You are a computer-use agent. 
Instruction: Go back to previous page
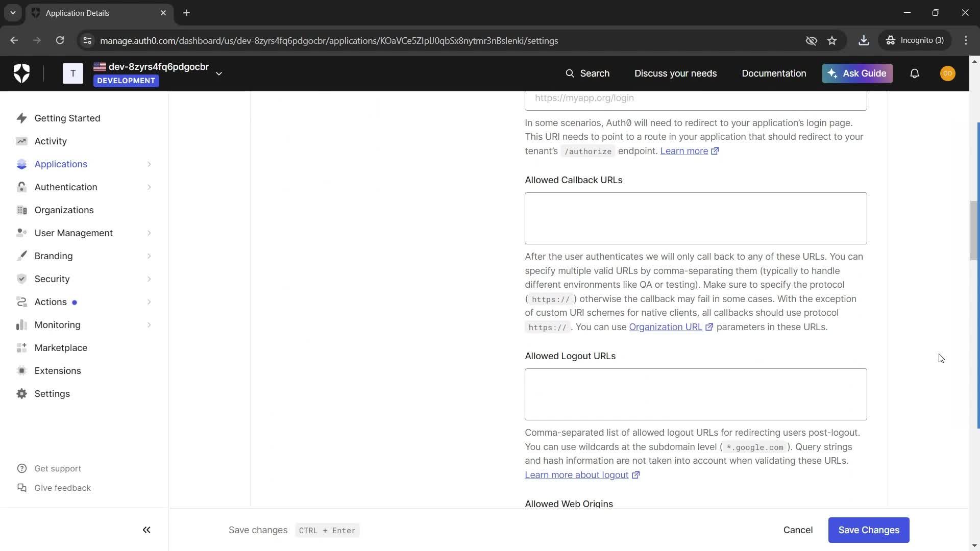pos(14,41)
